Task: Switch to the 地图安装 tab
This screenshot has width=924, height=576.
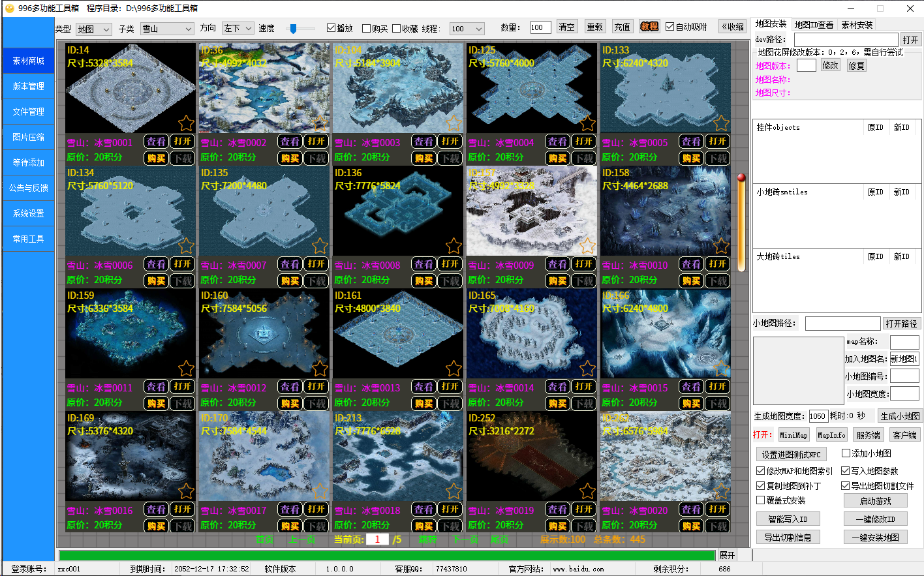Action: [x=771, y=24]
